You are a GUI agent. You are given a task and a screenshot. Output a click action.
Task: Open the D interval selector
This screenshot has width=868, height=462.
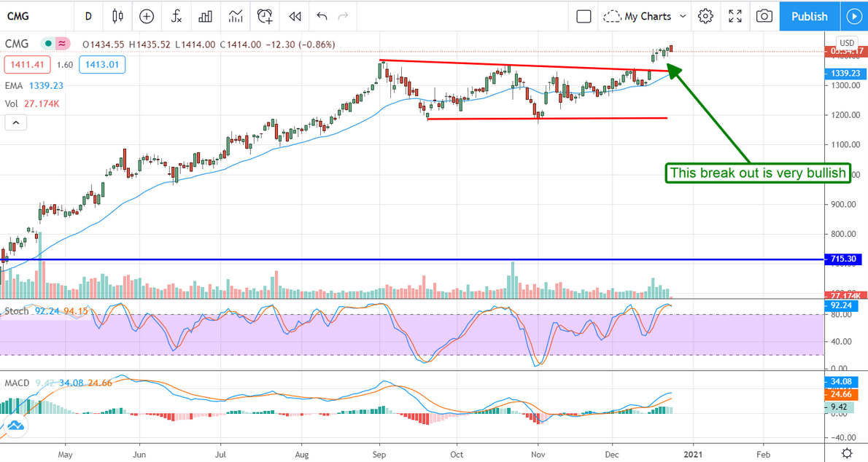[x=88, y=17]
